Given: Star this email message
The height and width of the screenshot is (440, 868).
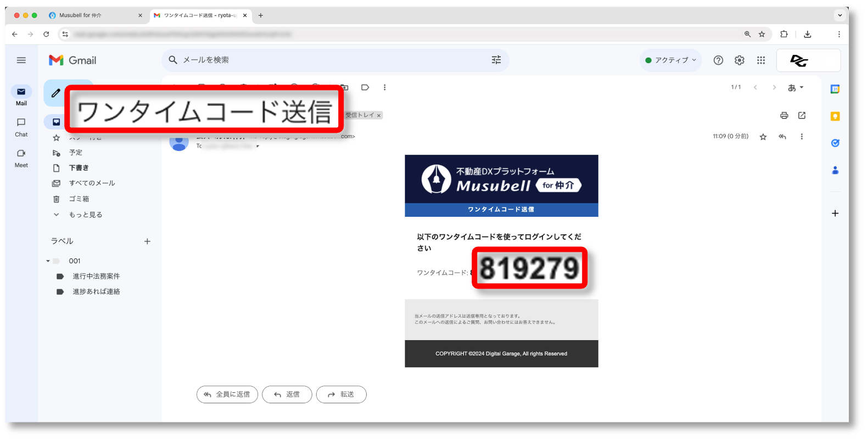Looking at the screenshot, I should (x=763, y=137).
